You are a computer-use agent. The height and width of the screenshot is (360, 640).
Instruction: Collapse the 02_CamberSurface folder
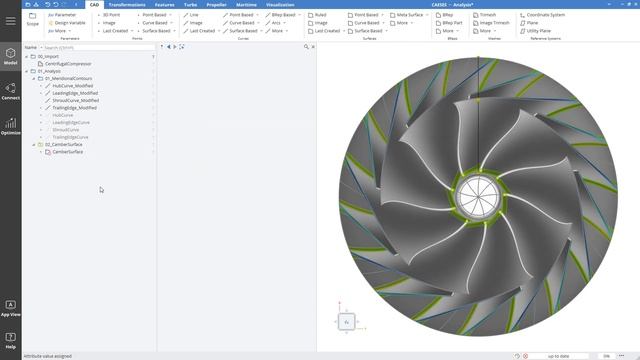pyautogui.click(x=34, y=144)
